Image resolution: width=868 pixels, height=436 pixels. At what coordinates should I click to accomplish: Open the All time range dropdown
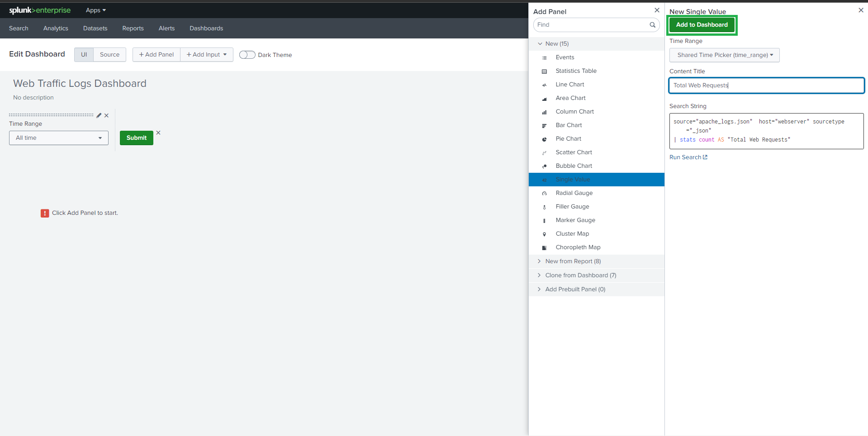(x=59, y=138)
